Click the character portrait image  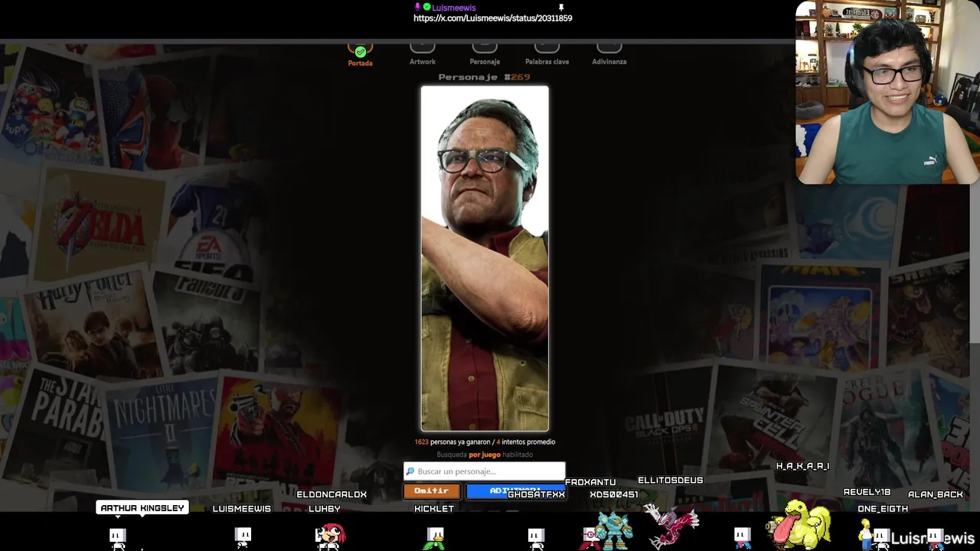click(x=485, y=259)
